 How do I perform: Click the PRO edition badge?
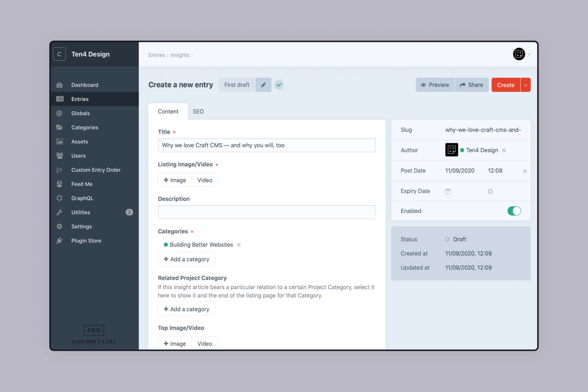[94, 330]
